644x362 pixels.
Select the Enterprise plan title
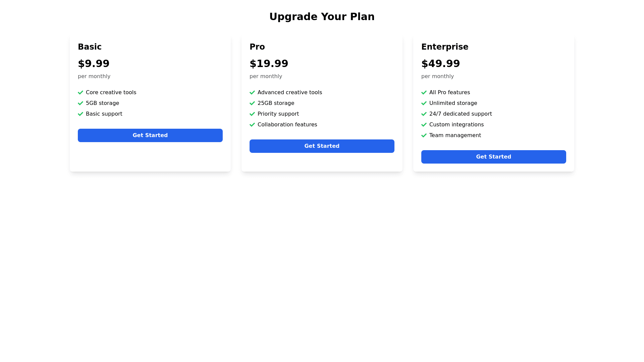click(x=445, y=47)
